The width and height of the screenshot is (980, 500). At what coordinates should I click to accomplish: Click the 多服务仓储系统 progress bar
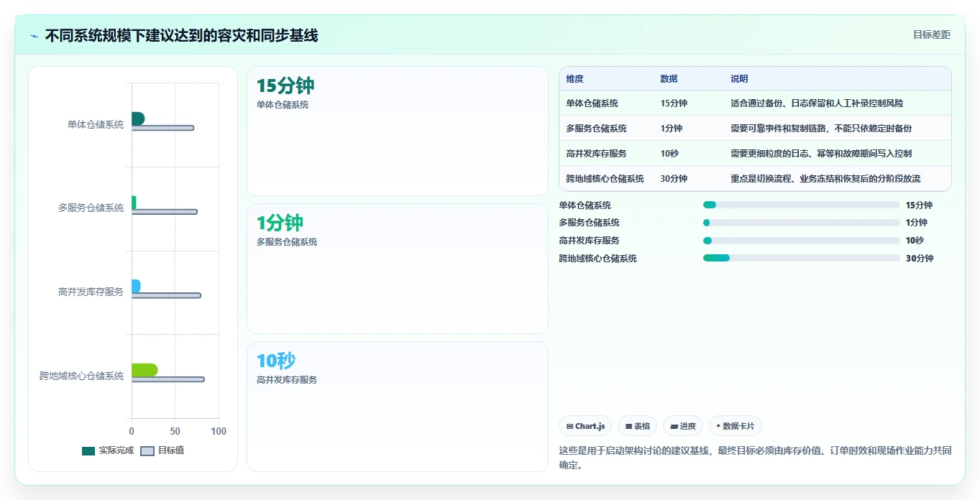tap(801, 223)
